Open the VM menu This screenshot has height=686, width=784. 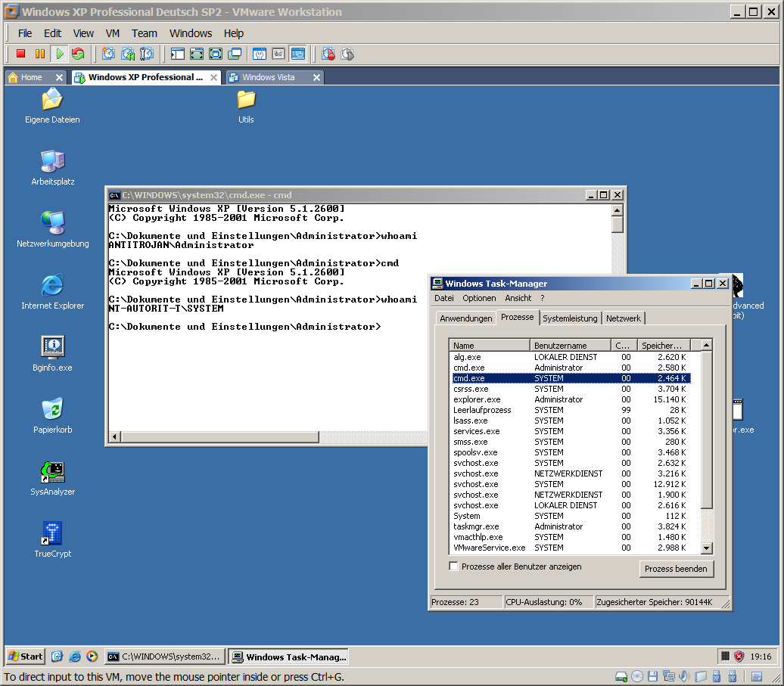[112, 33]
